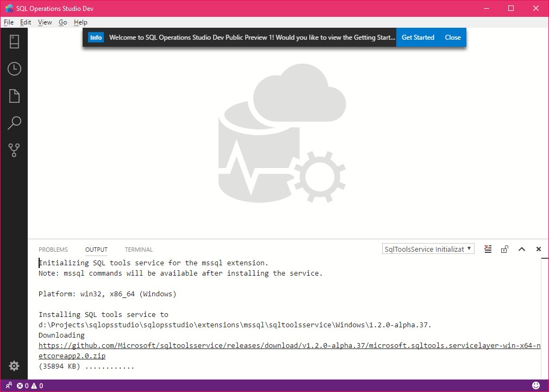Click the 'Platform: win32, x86_64 (Windows)' line
549x392 pixels.
[x=108, y=294]
